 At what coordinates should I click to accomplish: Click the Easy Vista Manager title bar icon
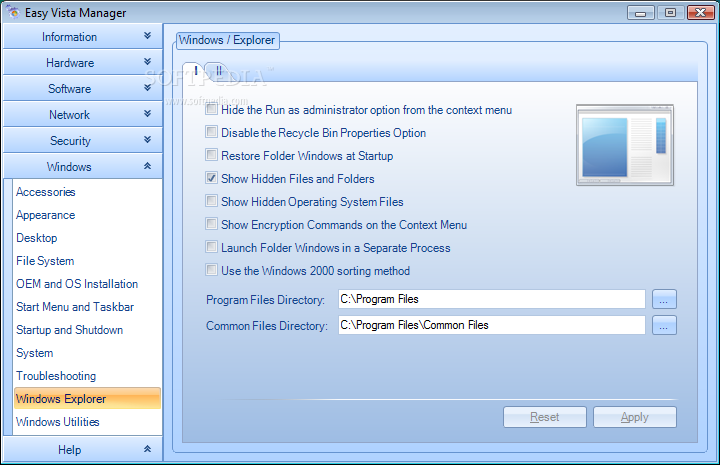[x=13, y=12]
